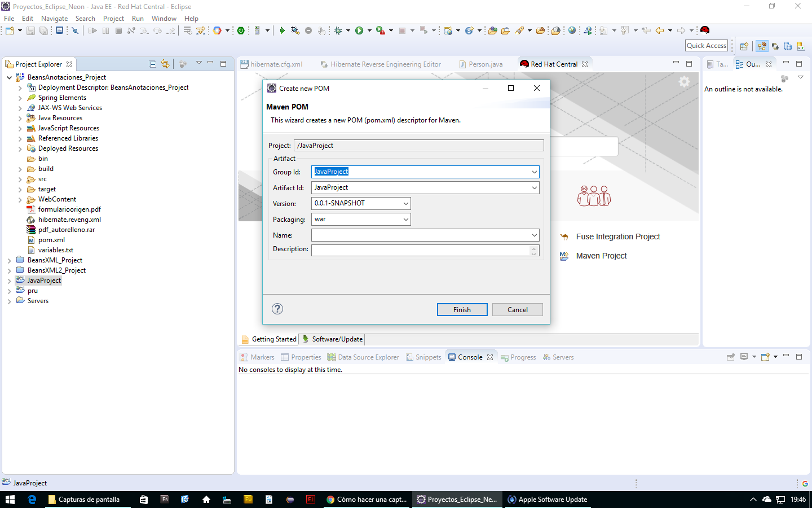The image size is (812, 508).
Task: Open the Windows Start button
Action: [x=10, y=500]
